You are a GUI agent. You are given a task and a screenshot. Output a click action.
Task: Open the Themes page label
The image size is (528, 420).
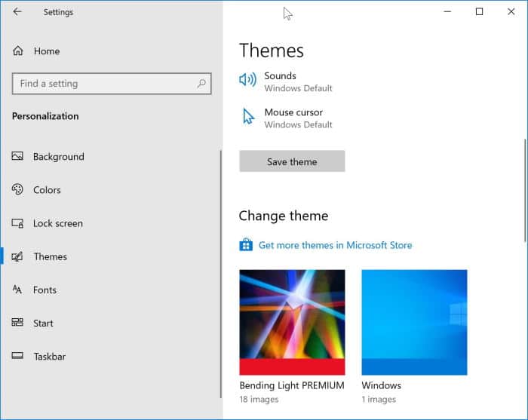click(51, 257)
